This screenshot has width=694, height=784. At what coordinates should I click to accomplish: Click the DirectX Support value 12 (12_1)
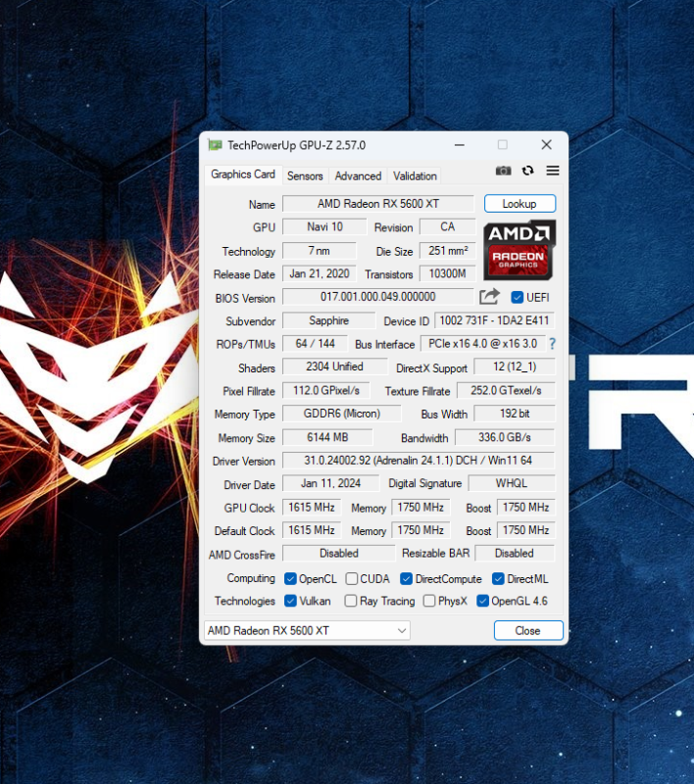[515, 367]
